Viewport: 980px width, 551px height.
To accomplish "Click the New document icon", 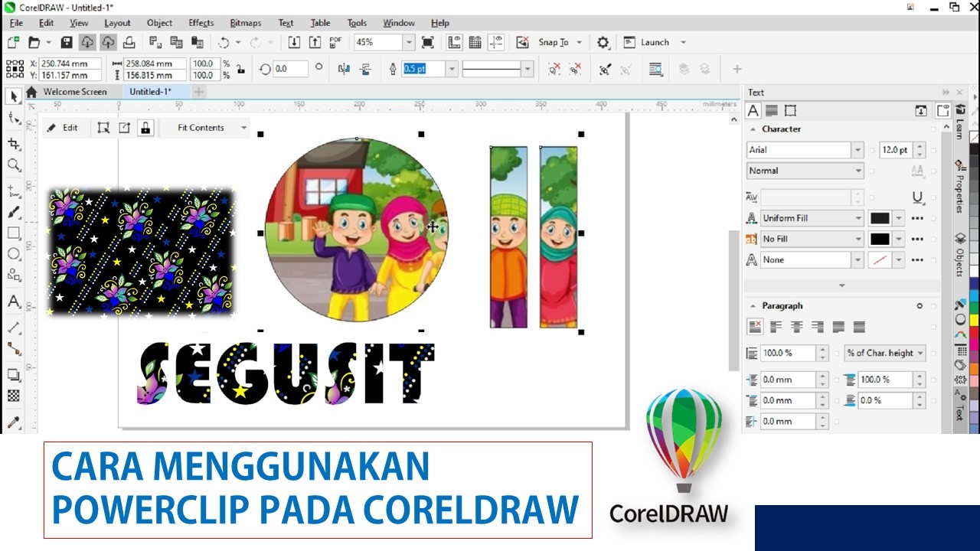I will (13, 42).
